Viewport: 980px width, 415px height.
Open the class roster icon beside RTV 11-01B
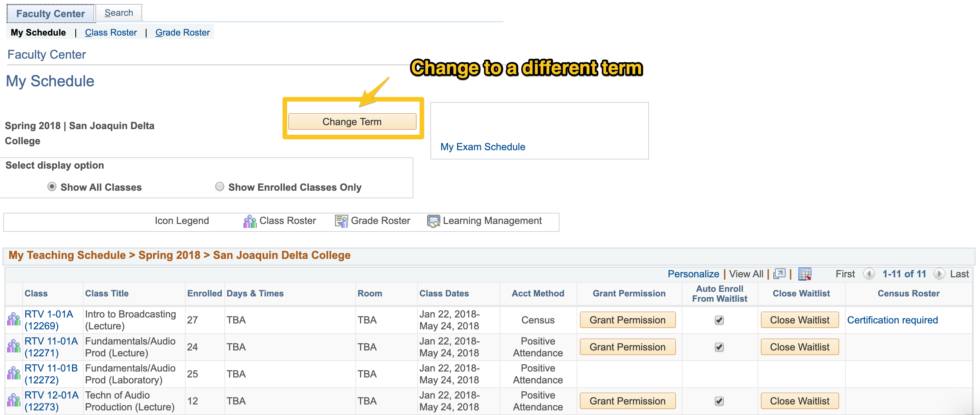coord(13,374)
